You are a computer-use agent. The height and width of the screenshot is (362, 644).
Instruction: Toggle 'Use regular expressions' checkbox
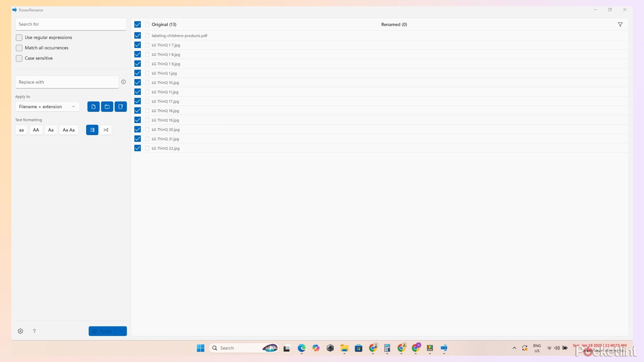[x=19, y=37]
